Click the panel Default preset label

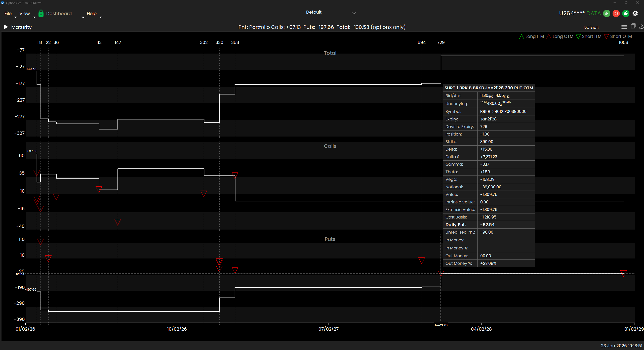591,27
